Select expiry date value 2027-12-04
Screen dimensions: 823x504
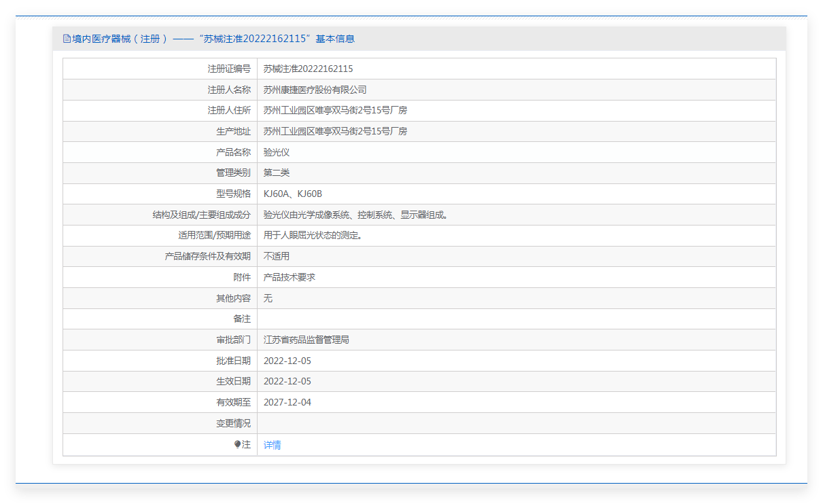tap(287, 402)
